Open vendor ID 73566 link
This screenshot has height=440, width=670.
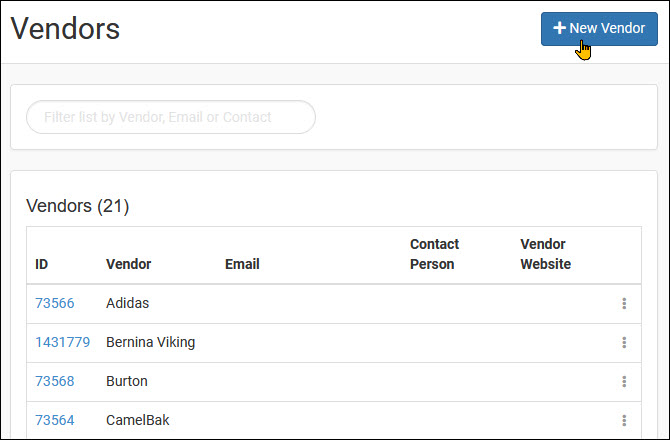(55, 303)
